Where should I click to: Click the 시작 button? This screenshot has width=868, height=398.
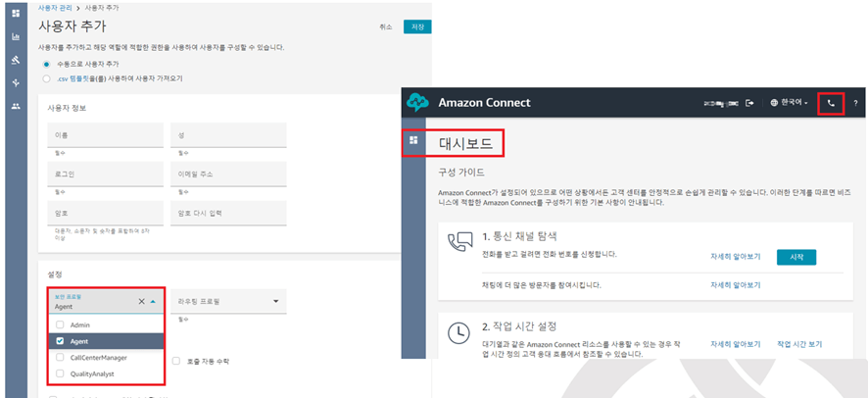click(796, 258)
